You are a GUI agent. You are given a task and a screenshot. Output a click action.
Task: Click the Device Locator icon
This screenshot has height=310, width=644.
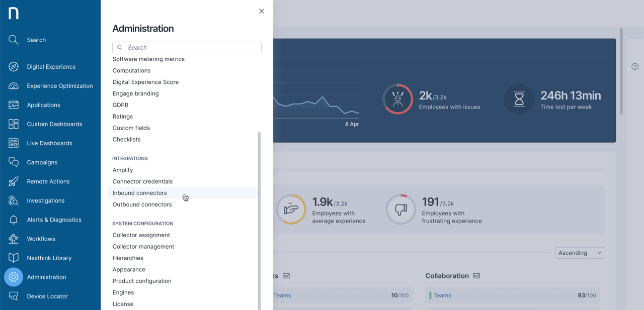tap(14, 296)
